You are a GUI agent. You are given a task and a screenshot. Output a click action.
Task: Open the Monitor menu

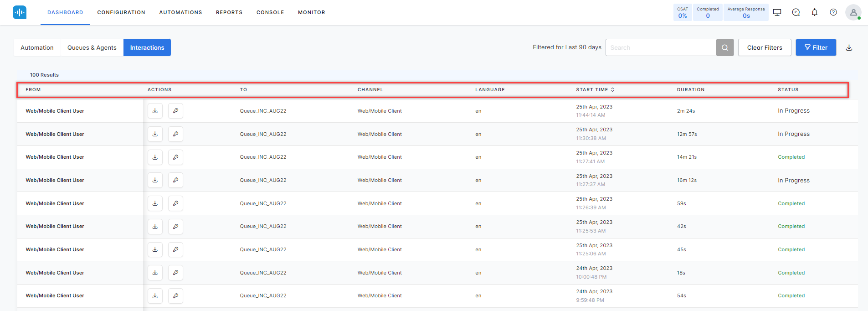pos(312,12)
